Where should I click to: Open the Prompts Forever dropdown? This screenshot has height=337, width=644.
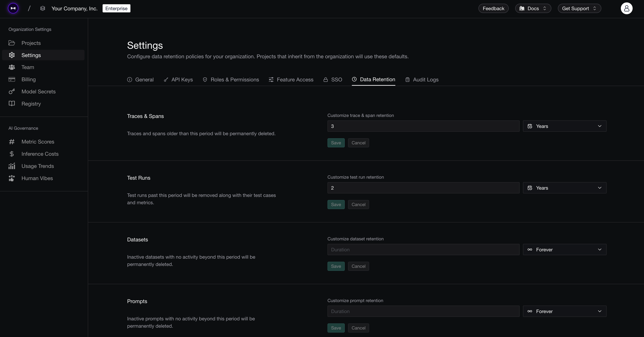[565, 311]
